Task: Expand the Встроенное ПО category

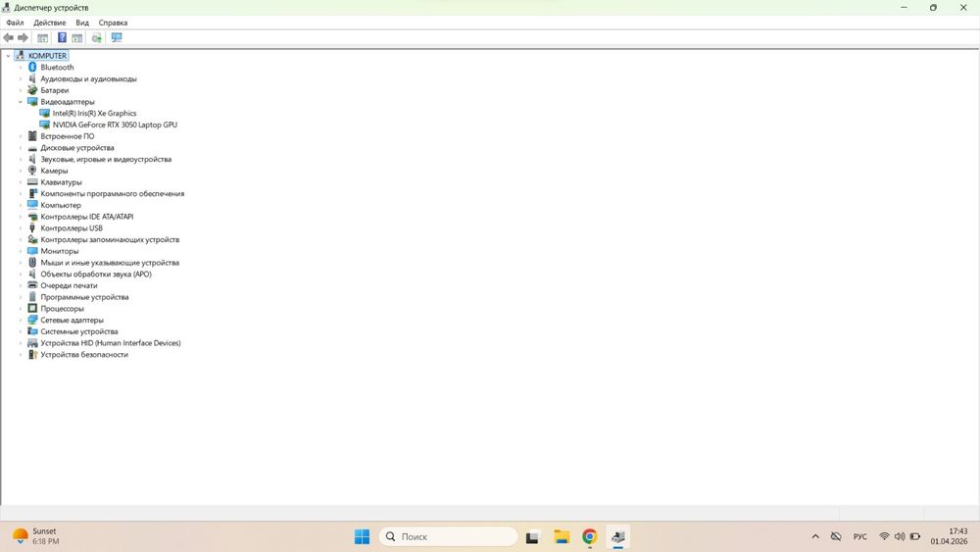Action: click(20, 135)
